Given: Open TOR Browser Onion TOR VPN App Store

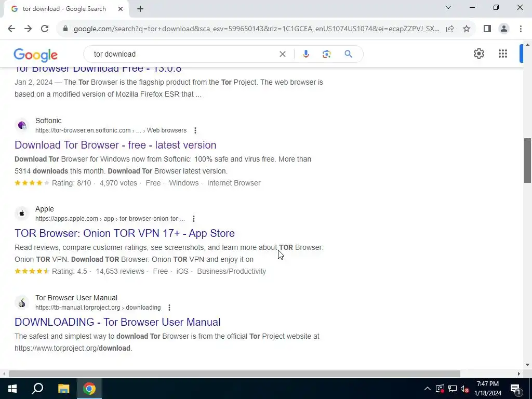Looking at the screenshot, I should click(x=125, y=233).
